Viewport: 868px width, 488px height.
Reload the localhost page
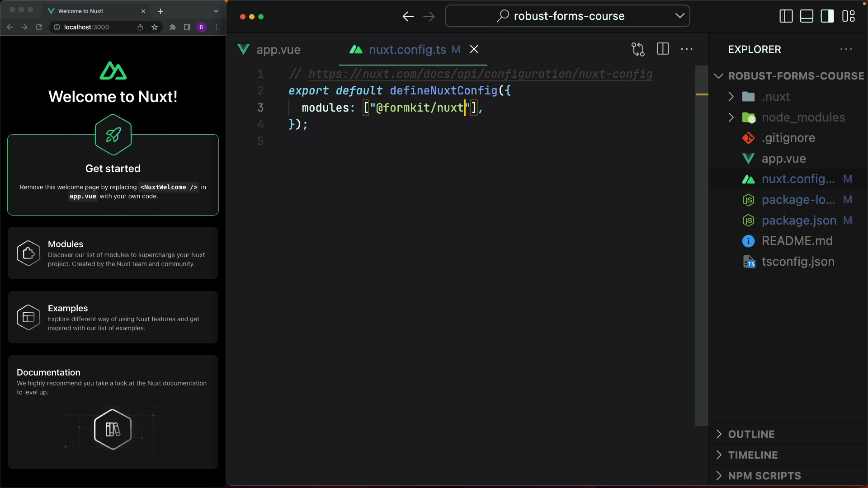[x=39, y=27]
